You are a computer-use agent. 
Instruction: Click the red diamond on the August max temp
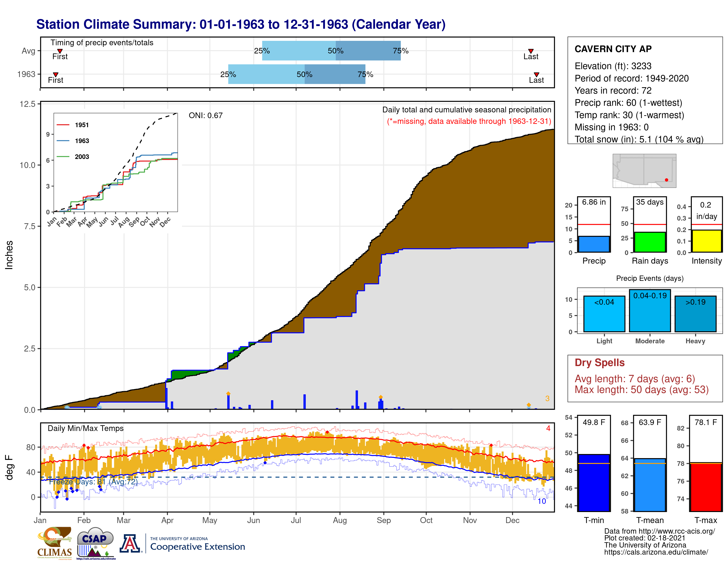point(327,432)
